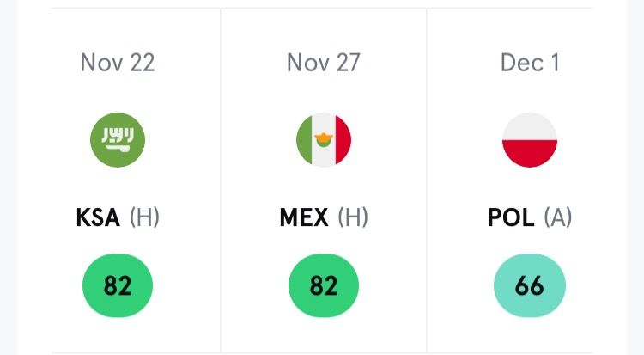Select the Nov 27 fixture date
This screenshot has height=355, width=644.
(x=324, y=63)
